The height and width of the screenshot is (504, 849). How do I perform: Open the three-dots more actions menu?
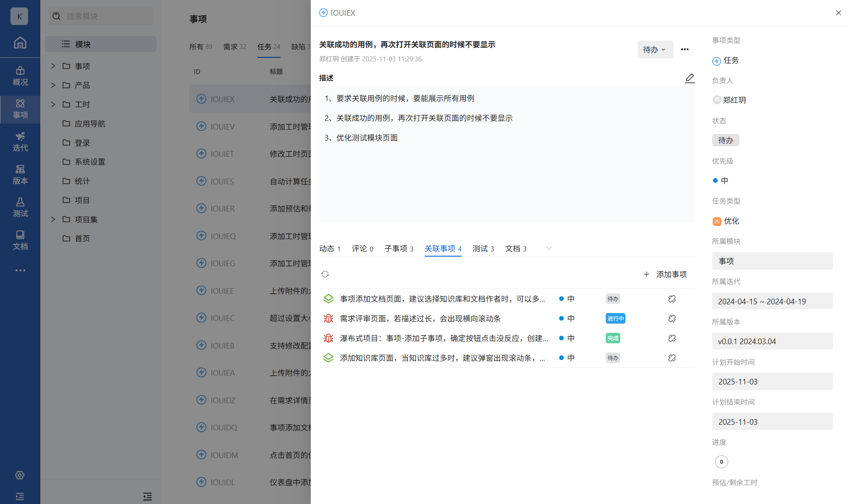[684, 49]
